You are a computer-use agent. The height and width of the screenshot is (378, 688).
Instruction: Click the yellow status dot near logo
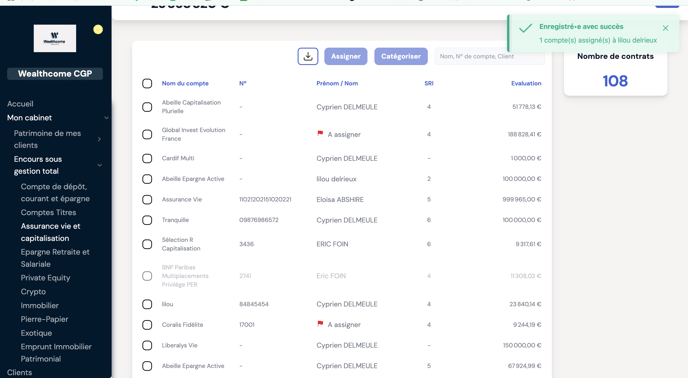(x=98, y=29)
